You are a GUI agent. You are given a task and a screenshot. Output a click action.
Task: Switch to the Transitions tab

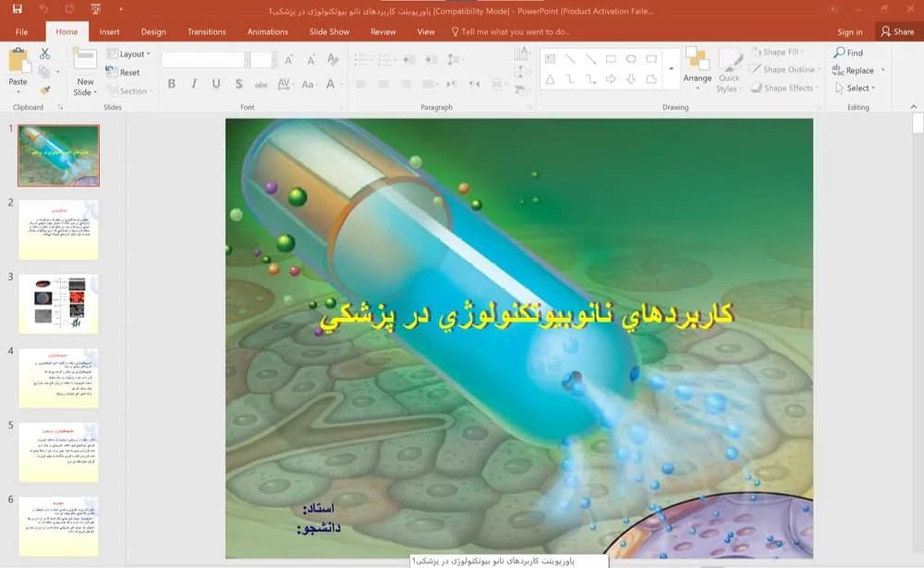coord(206,31)
